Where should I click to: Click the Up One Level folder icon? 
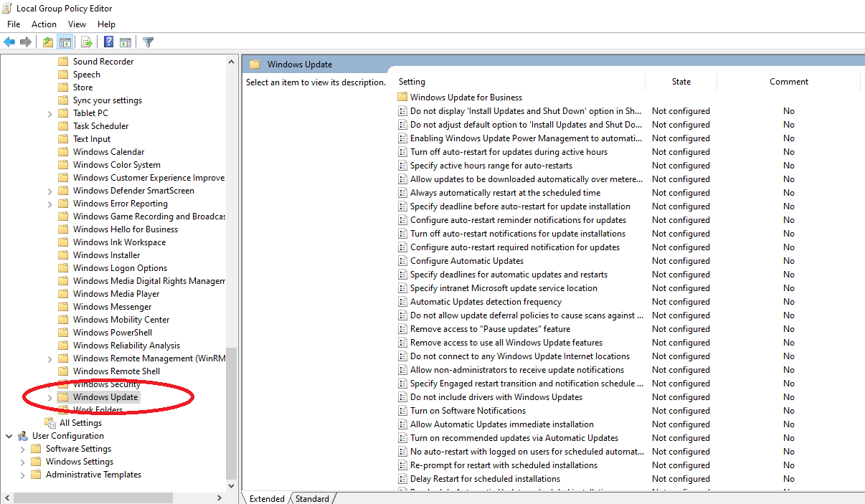click(47, 42)
